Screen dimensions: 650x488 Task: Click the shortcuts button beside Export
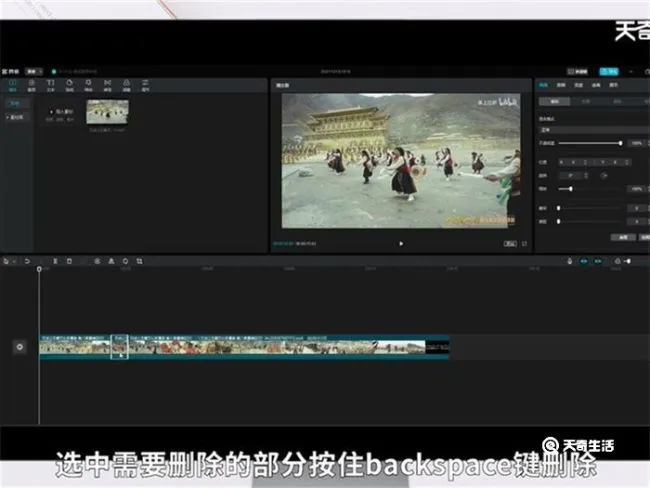point(577,71)
